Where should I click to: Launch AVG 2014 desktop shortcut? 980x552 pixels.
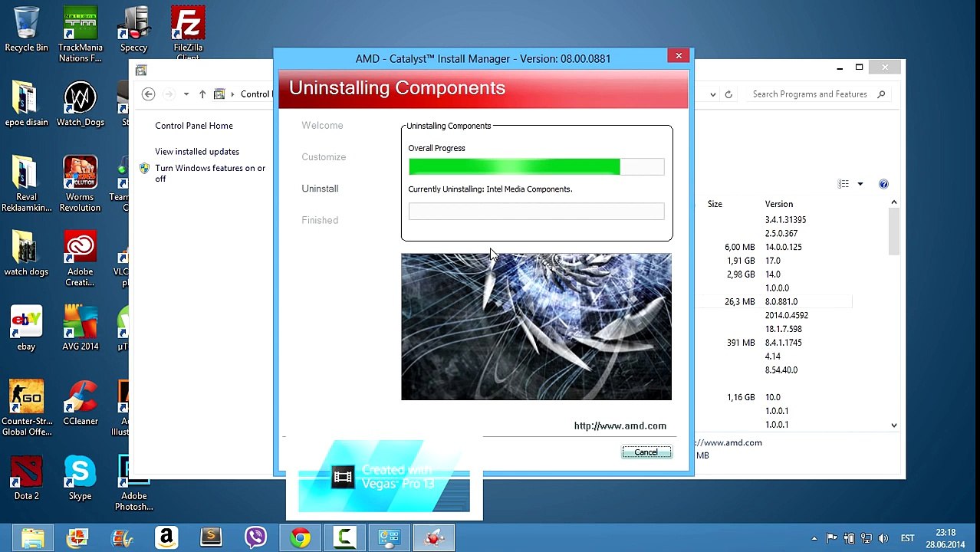tap(80, 328)
